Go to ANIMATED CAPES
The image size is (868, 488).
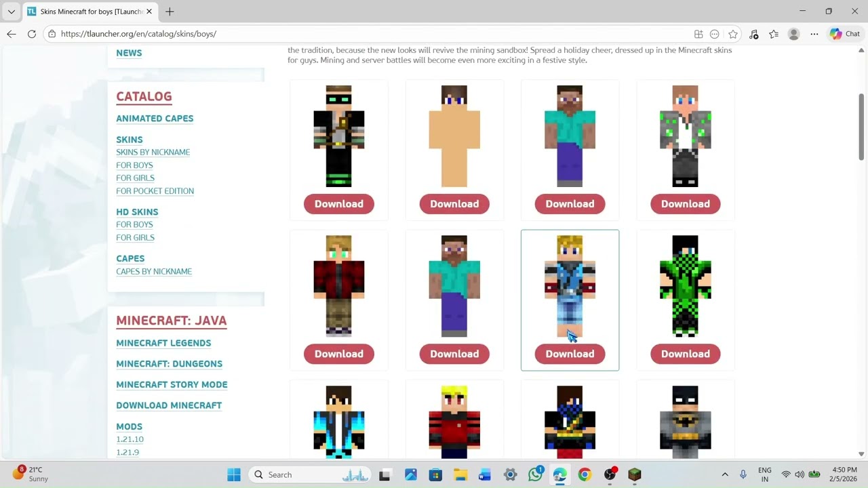tap(155, 119)
